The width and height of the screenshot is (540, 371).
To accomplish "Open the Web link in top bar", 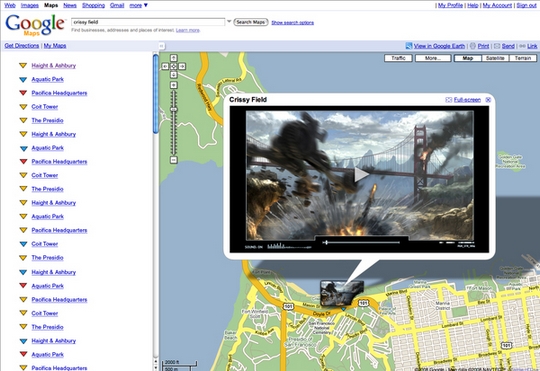I will pos(10,5).
